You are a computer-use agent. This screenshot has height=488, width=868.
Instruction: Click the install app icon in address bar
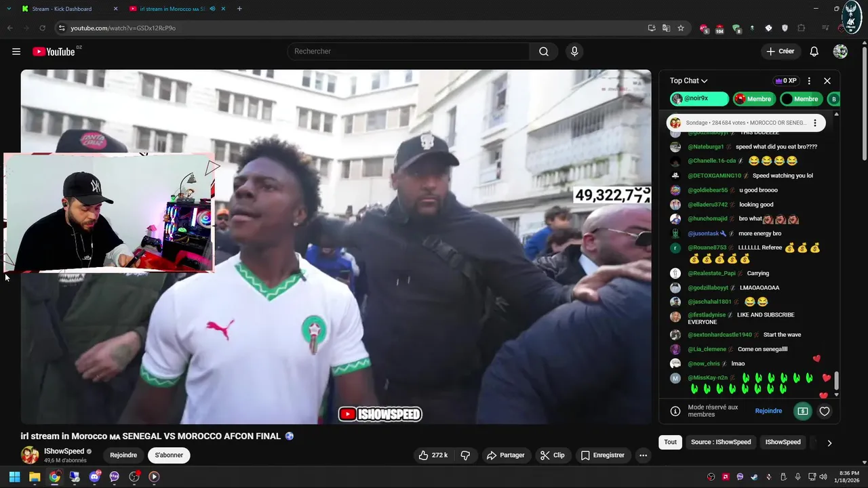[x=652, y=28]
